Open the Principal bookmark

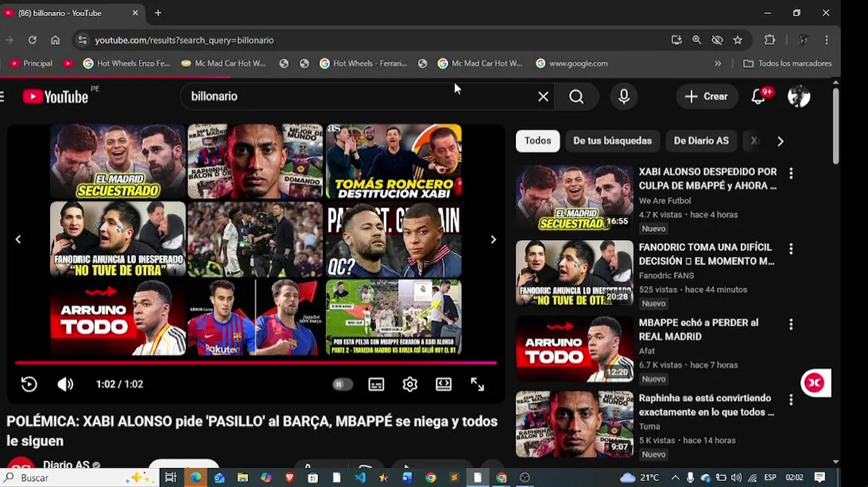coord(31,64)
